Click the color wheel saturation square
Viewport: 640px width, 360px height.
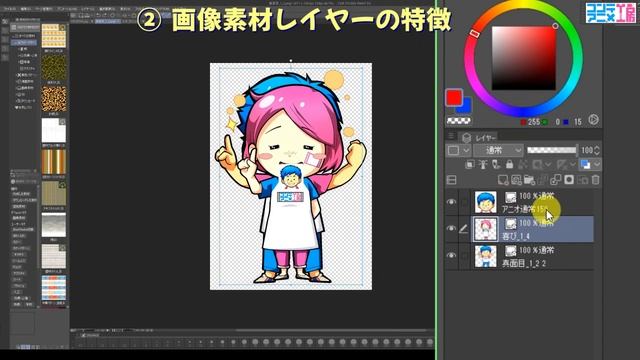click(x=524, y=58)
